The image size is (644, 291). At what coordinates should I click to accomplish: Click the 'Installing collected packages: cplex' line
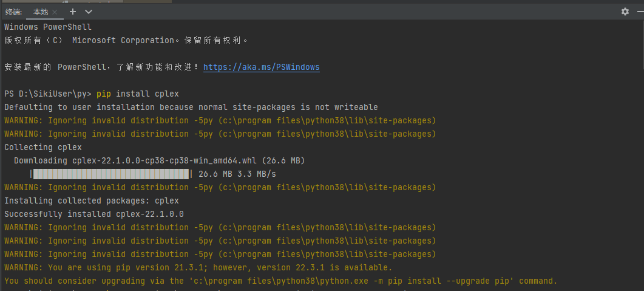point(91,200)
